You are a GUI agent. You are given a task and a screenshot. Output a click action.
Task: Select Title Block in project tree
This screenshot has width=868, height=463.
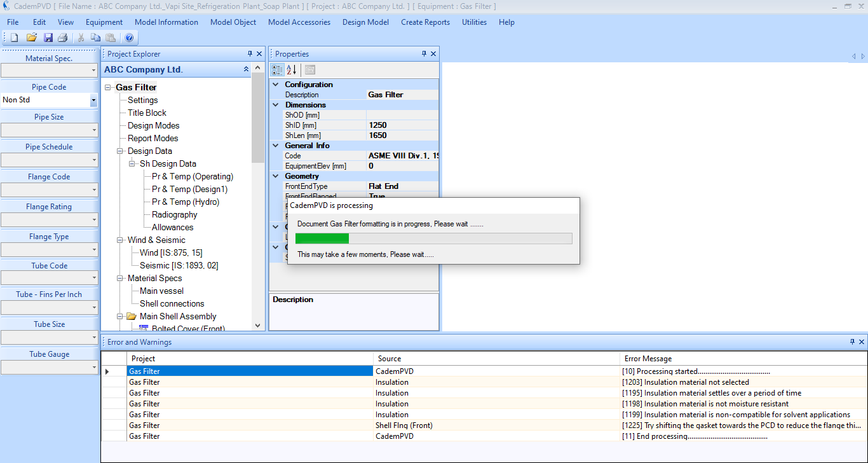(147, 113)
